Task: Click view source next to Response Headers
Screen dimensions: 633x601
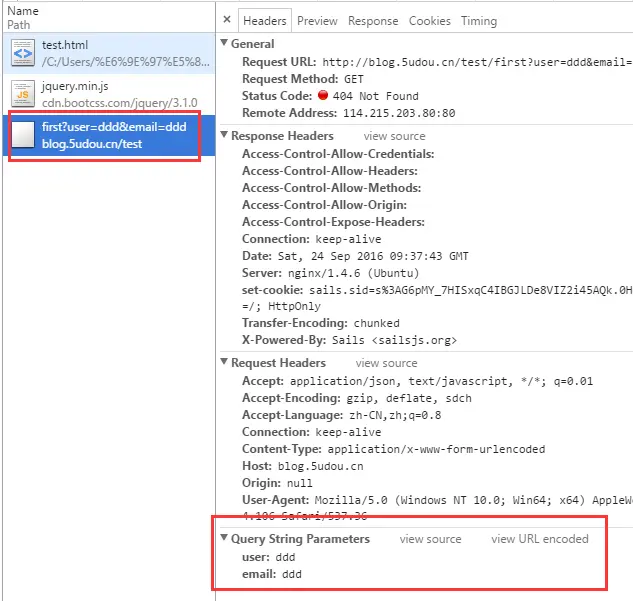Action: pyautogui.click(x=394, y=136)
